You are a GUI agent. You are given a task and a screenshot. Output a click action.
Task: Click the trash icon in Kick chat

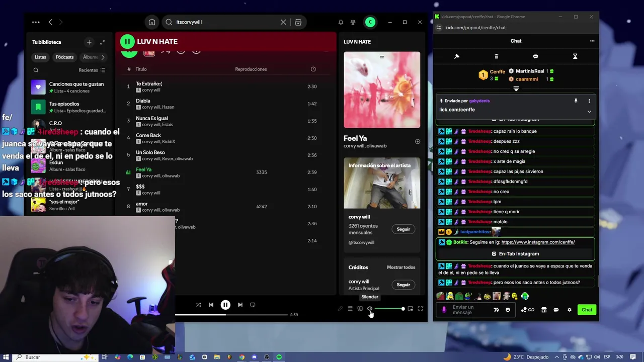[496, 56]
